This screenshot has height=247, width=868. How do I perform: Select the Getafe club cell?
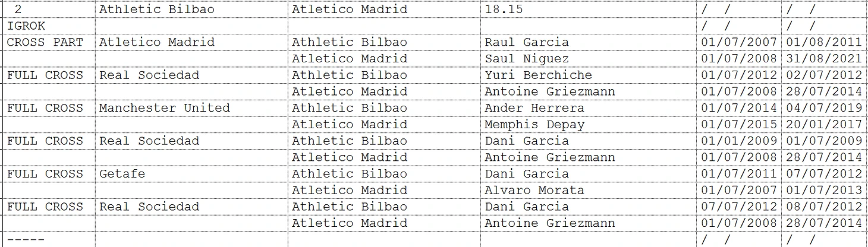click(x=191, y=174)
